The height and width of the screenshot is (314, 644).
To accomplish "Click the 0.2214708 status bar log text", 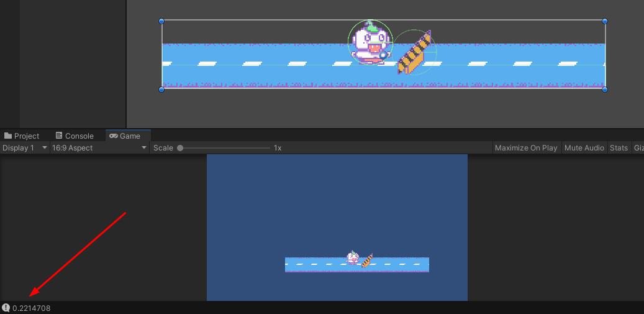I will pyautogui.click(x=31, y=308).
